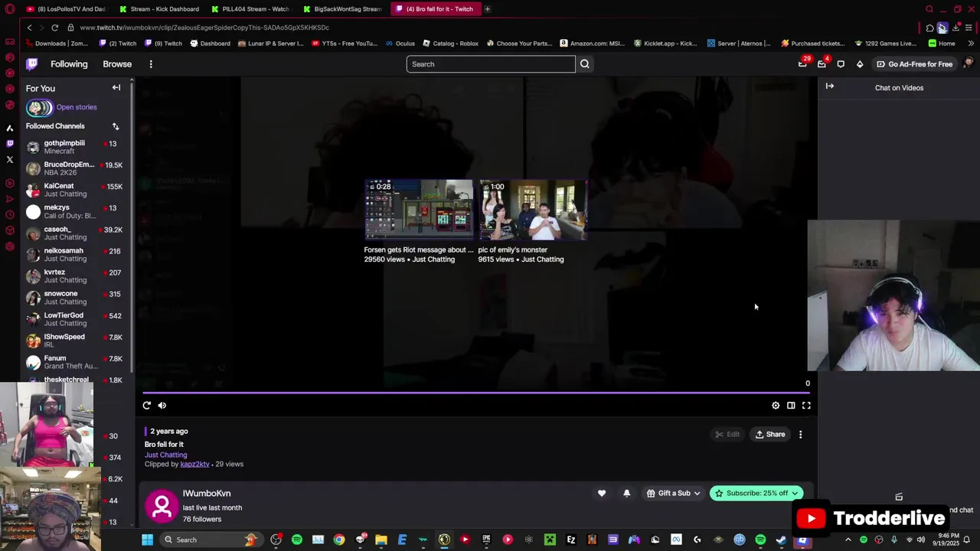This screenshot has width=980, height=551.
Task: Open the whispers speech bubble icon
Action: (x=841, y=64)
